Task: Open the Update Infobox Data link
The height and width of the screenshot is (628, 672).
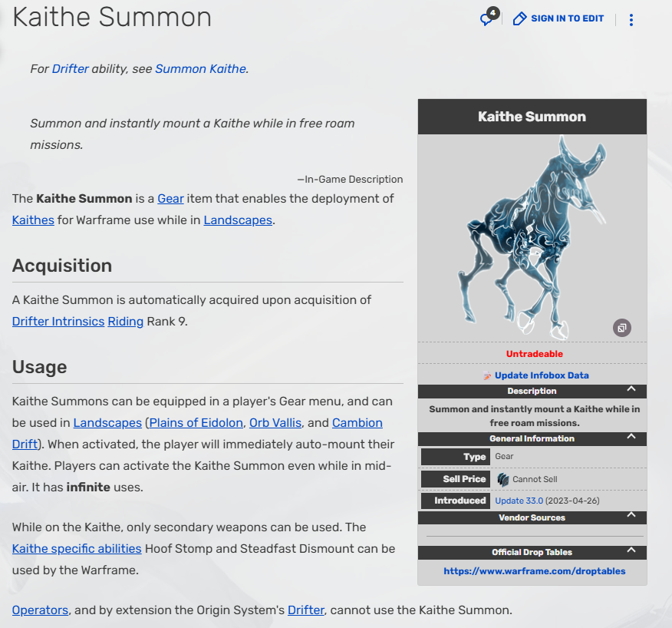Action: coord(542,375)
